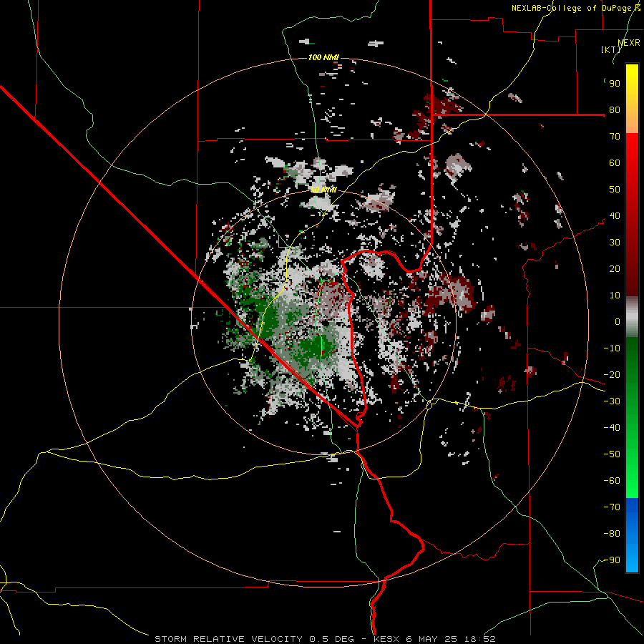Select the 0 value on the velocity scale
644x644 pixels.
pos(618,322)
